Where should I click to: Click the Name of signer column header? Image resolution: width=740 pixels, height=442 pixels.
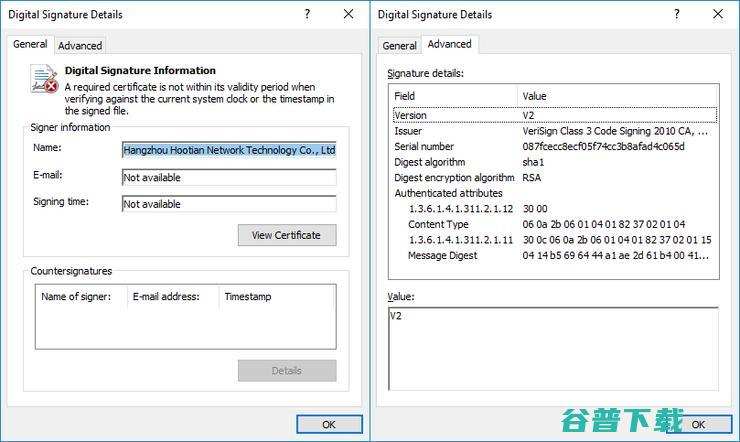pyautogui.click(x=81, y=297)
